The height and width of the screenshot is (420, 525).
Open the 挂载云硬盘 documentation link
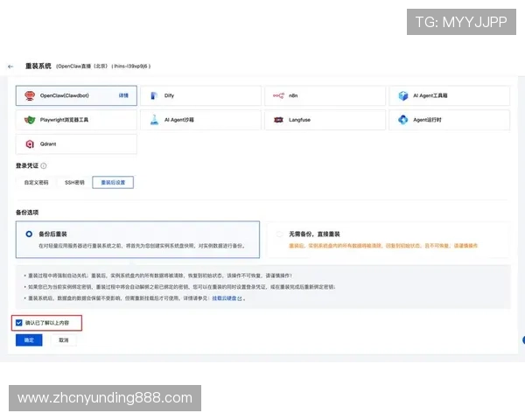click(227, 298)
